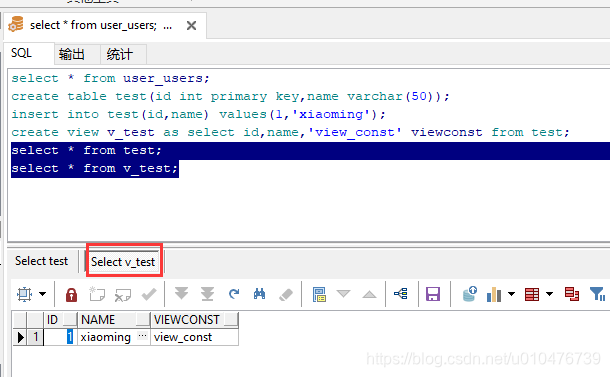The image size is (610, 377).
Task: Open the Select v_test result tab
Action: click(123, 262)
